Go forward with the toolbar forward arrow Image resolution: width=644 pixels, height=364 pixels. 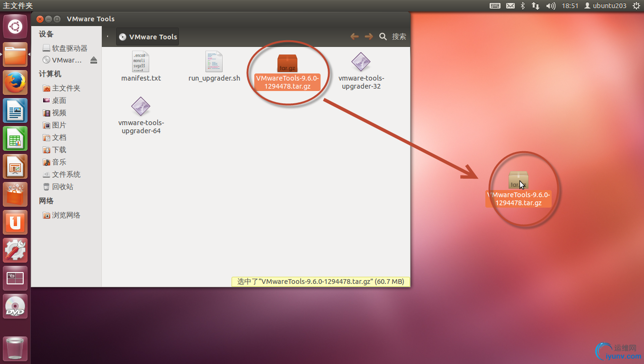368,36
